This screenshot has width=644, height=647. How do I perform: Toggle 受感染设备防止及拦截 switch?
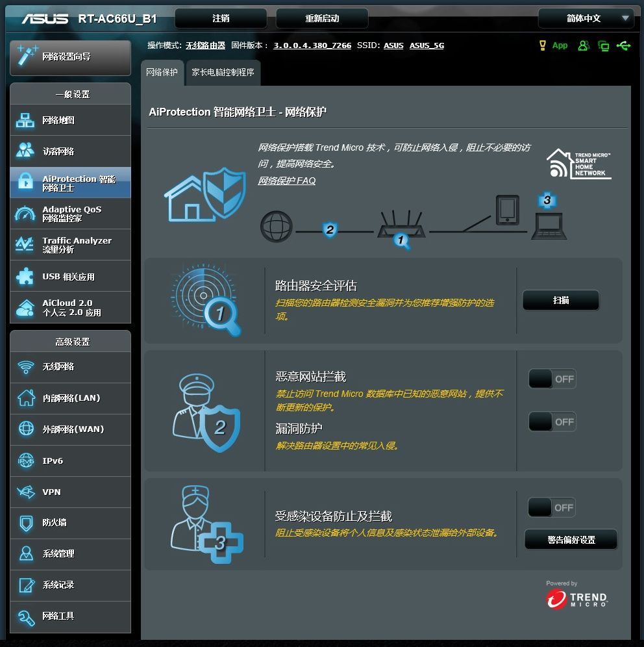click(552, 507)
